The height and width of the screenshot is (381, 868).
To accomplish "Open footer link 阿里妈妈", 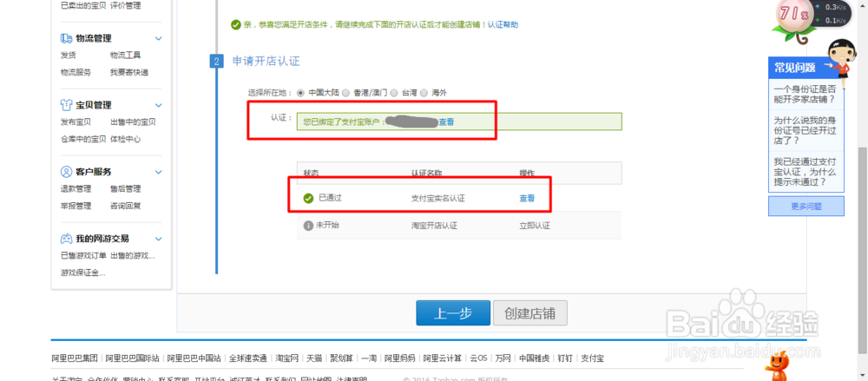I will (x=399, y=358).
